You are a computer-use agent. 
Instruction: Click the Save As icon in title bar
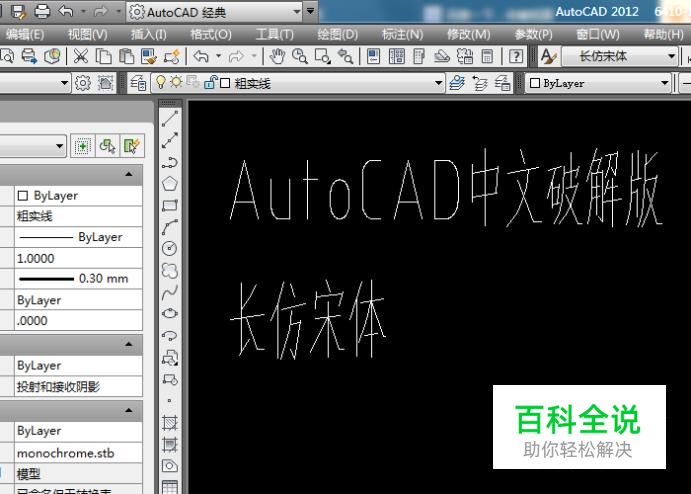pos(19,11)
